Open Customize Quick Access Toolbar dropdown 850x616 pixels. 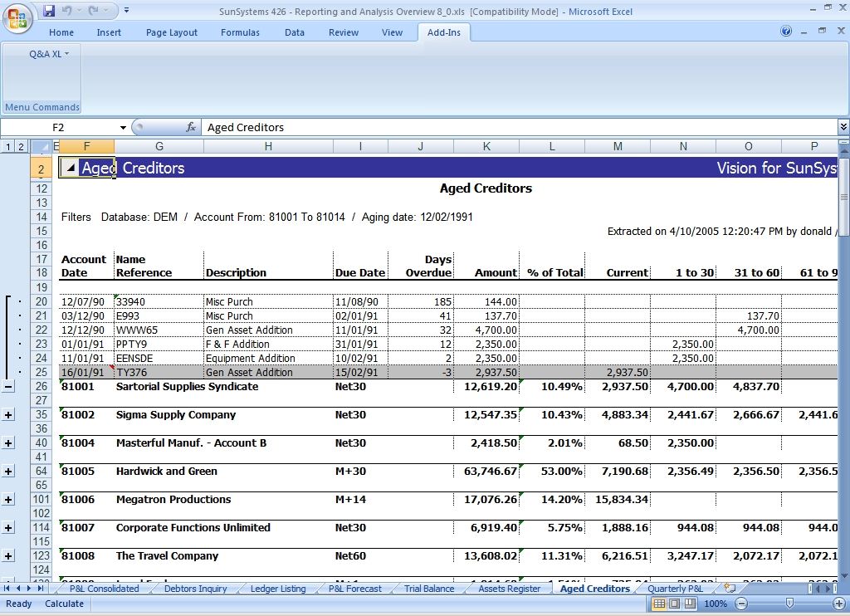pos(126,10)
